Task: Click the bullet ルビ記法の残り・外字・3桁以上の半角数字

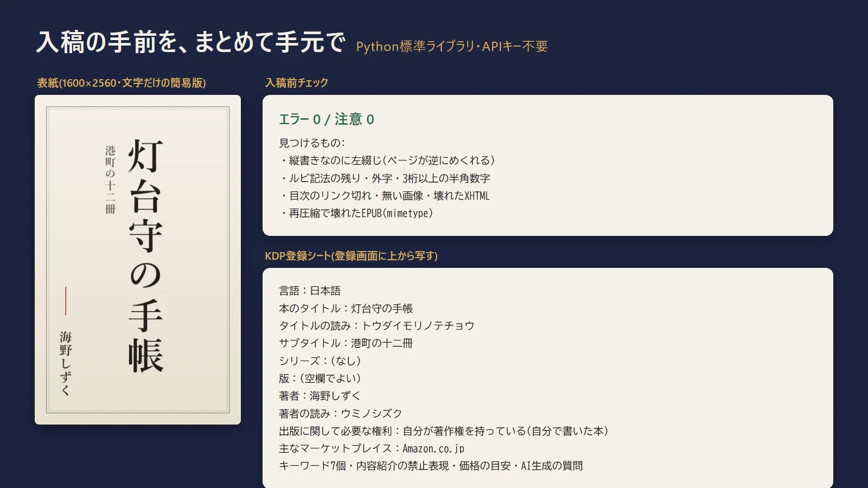Action: tap(385, 178)
